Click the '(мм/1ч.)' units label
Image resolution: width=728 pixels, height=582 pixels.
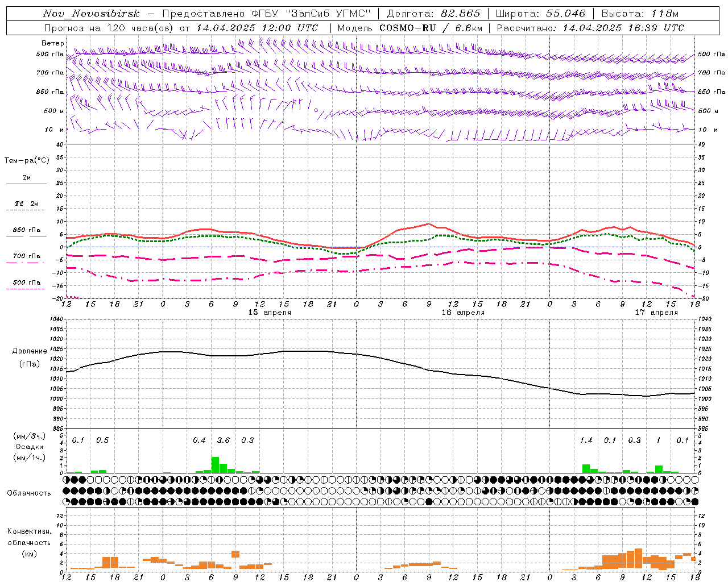(30, 458)
